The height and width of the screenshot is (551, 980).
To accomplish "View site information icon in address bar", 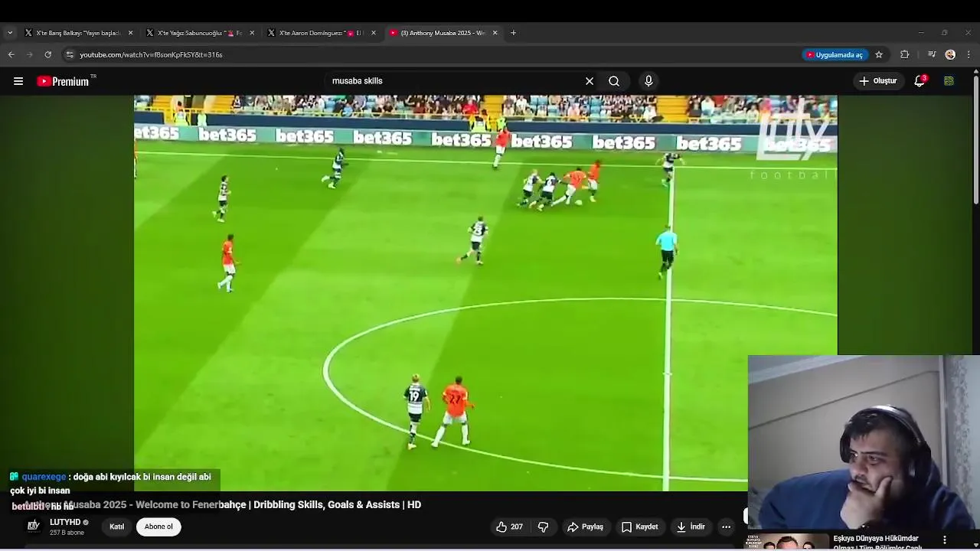I will tap(70, 54).
